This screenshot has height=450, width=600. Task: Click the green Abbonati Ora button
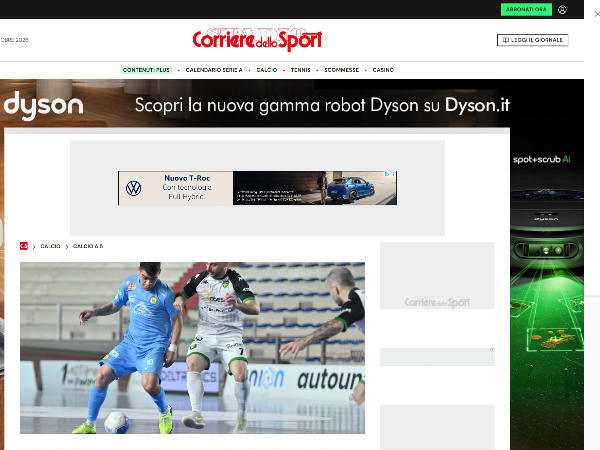point(526,9)
